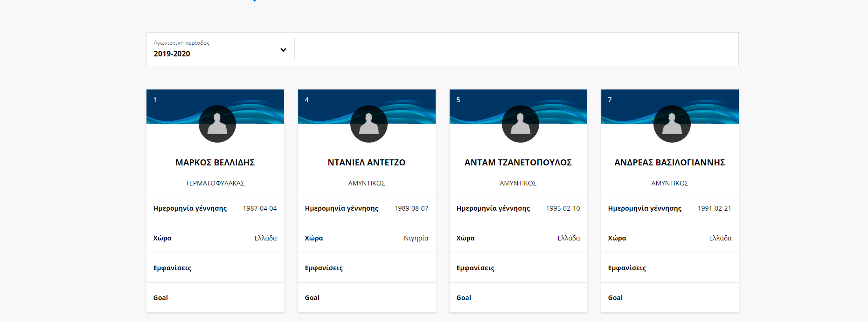Open the Αγωνιστική περίοδος season dropdown

(x=220, y=49)
